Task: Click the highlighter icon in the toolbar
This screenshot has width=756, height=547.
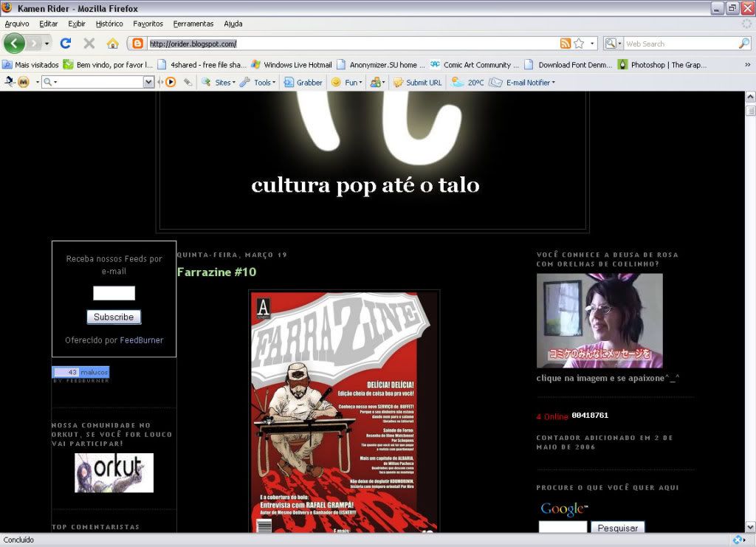Action: [188, 83]
